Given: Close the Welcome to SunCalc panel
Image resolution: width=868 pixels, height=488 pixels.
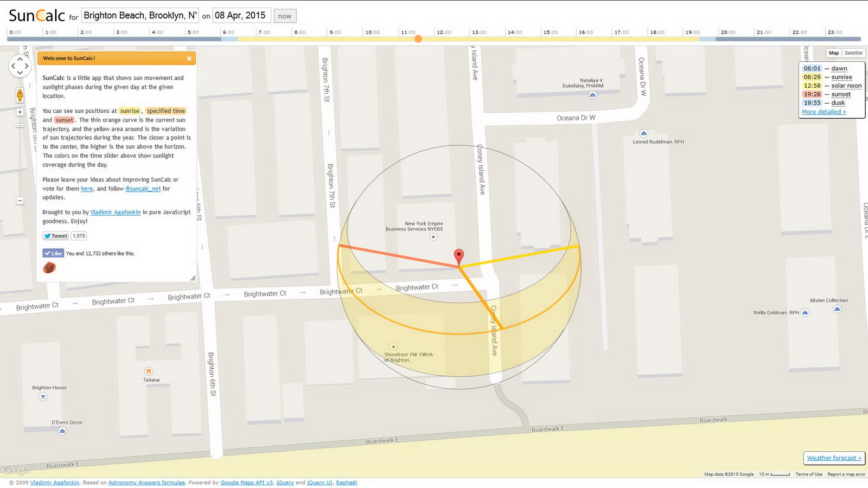Looking at the screenshot, I should (189, 59).
